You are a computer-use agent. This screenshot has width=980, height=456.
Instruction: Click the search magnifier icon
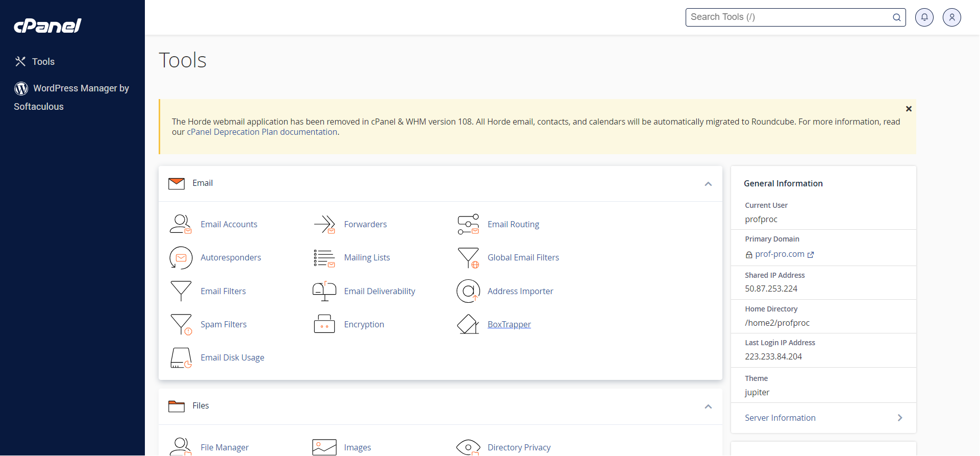[896, 17]
